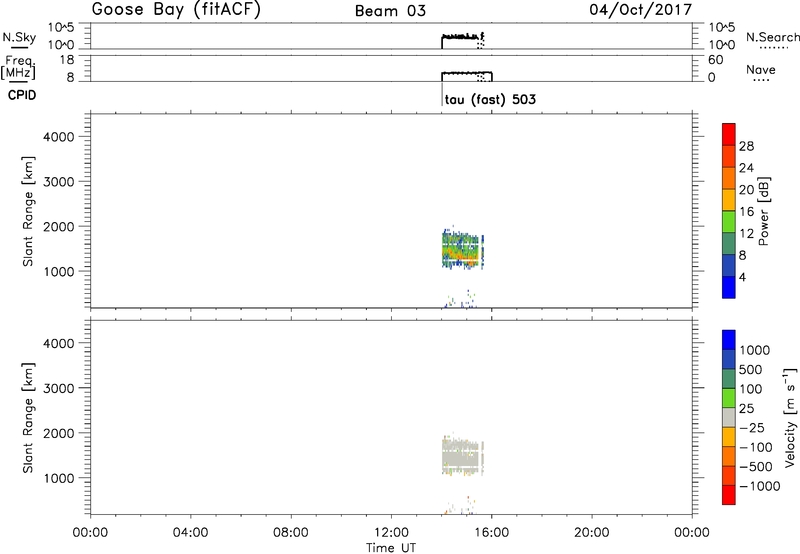
Task: Click the 'Velocity [m s⁻¹]' colorbar label
Action: 789,417
